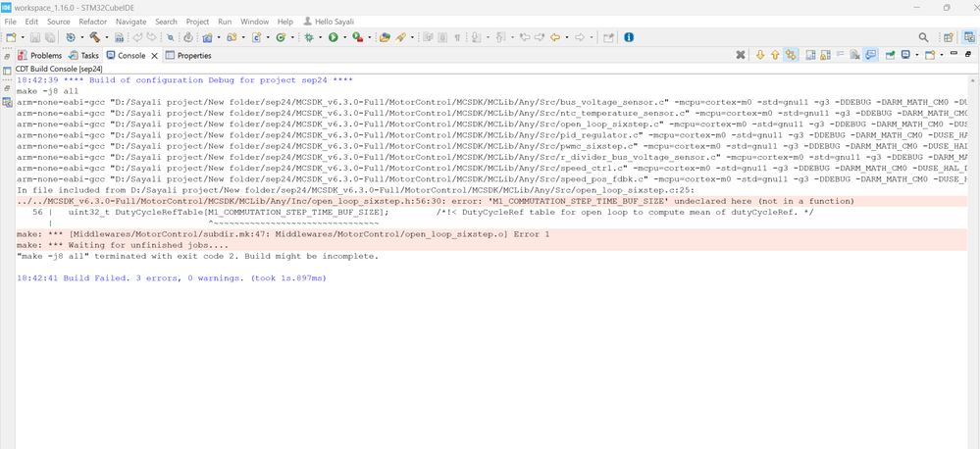Open dropdown beside New C source file
Image resolution: width=980 pixels, height=449 pixels.
point(268,37)
